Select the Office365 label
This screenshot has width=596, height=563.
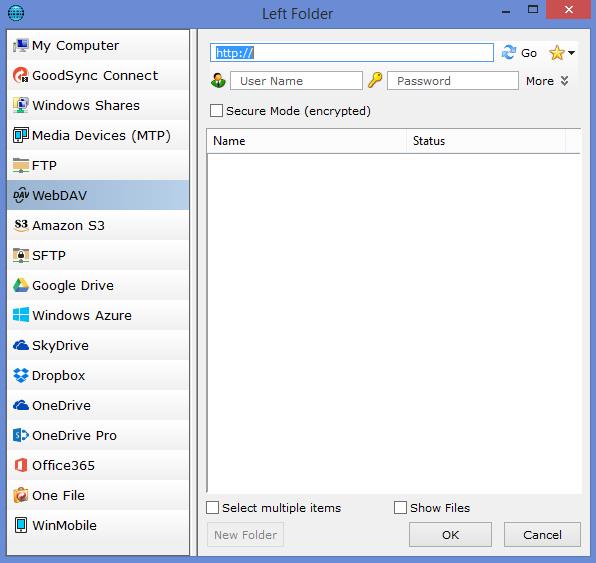(63, 465)
